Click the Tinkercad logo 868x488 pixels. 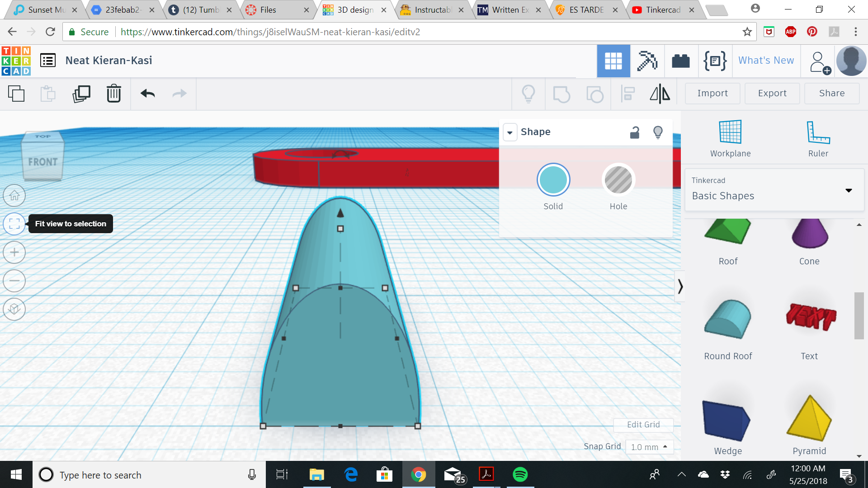tap(16, 61)
